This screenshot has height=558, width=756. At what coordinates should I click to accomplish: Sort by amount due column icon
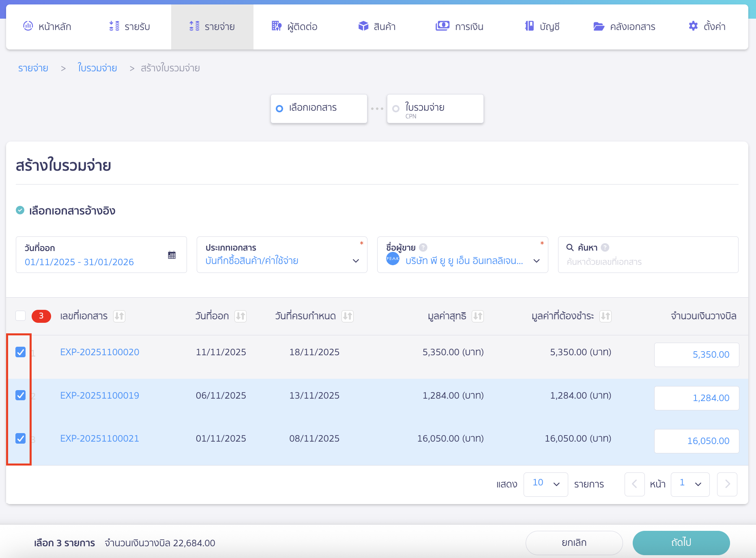click(x=606, y=316)
